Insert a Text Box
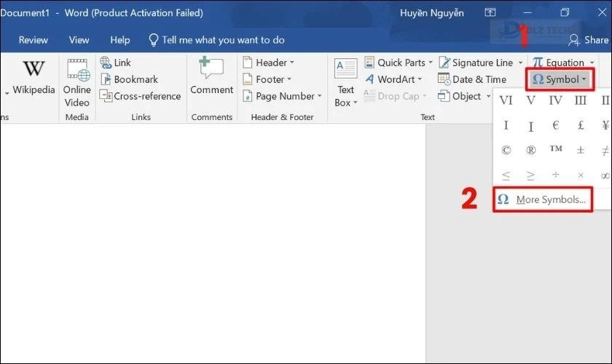 (345, 83)
